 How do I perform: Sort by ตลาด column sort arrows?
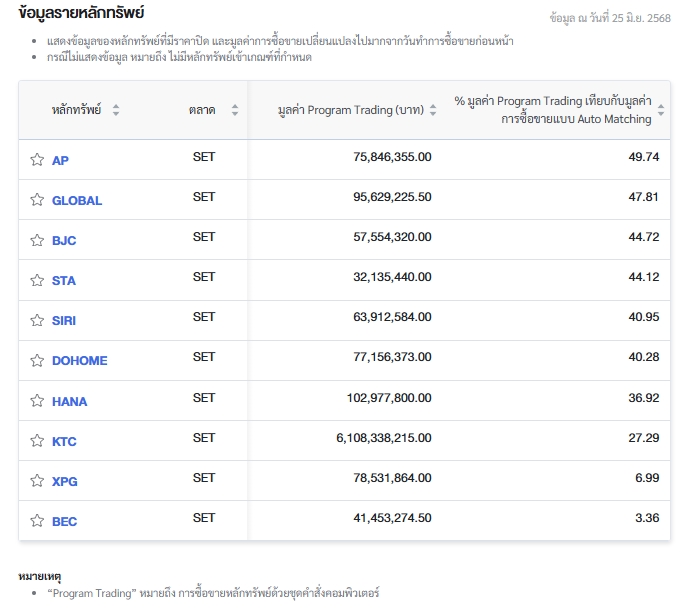(235, 110)
